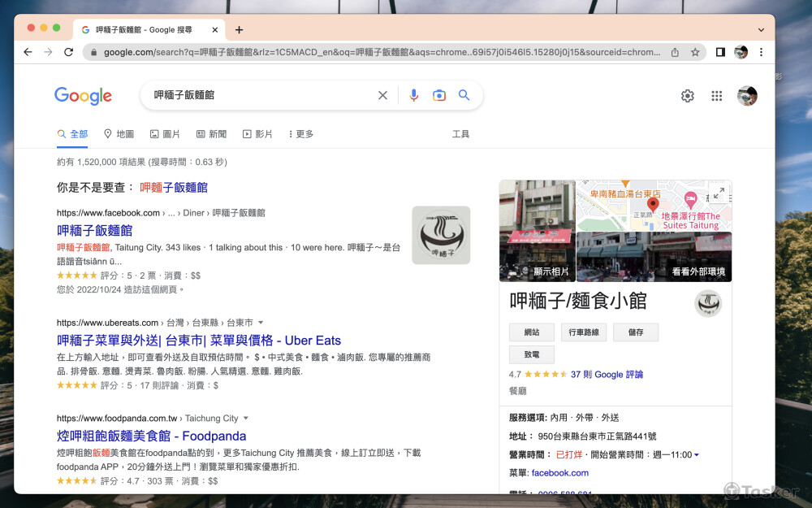812x508 pixels.
Task: Select the voice search microphone icon
Action: point(414,95)
